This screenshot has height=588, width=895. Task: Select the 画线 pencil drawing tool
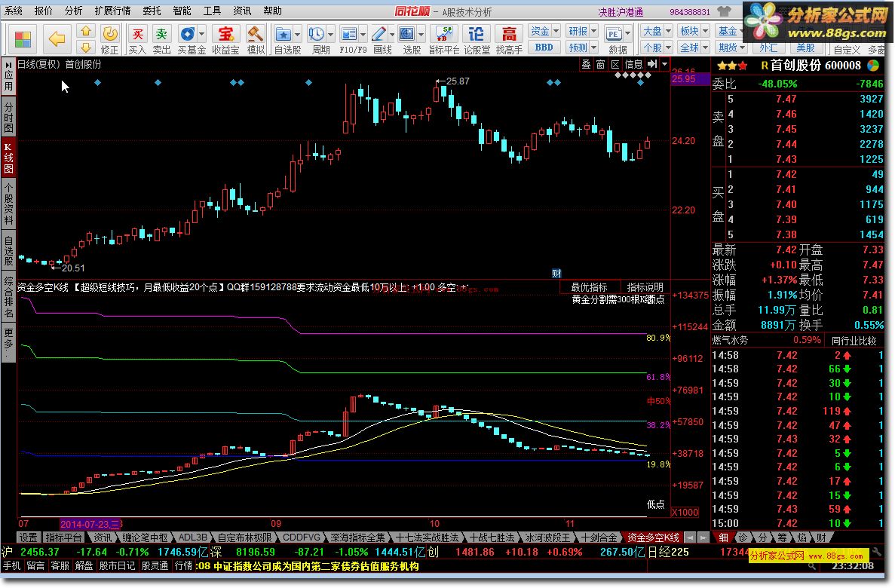[x=379, y=34]
